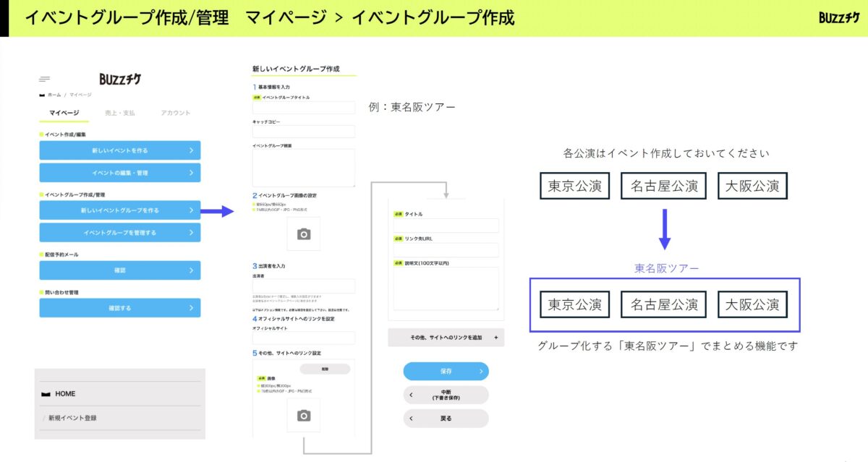Click the BUZZチケ logo above the tabs
This screenshot has width=868, height=462.
coord(120,79)
